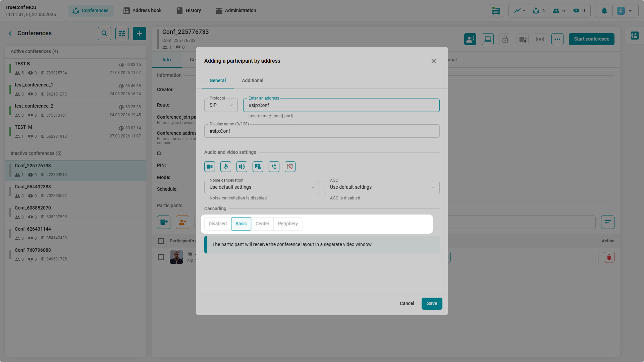
Task: Click the orange add participant icon
Action: (182, 222)
